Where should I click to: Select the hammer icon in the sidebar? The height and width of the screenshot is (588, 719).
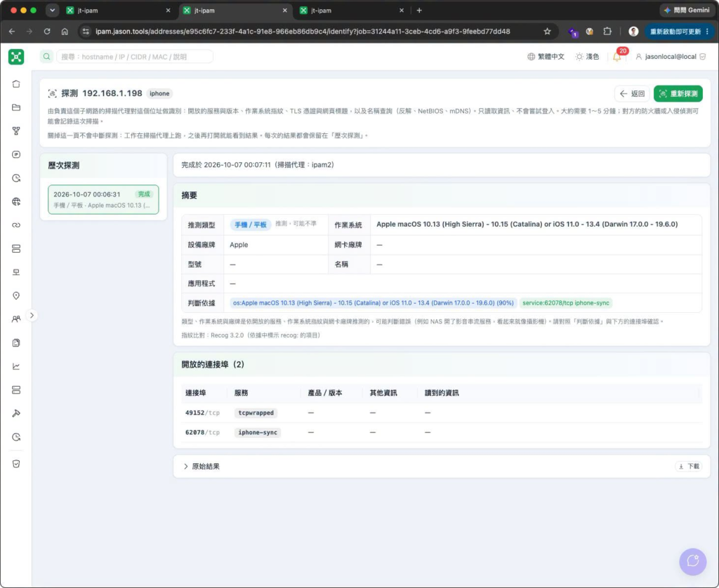[x=16, y=413]
